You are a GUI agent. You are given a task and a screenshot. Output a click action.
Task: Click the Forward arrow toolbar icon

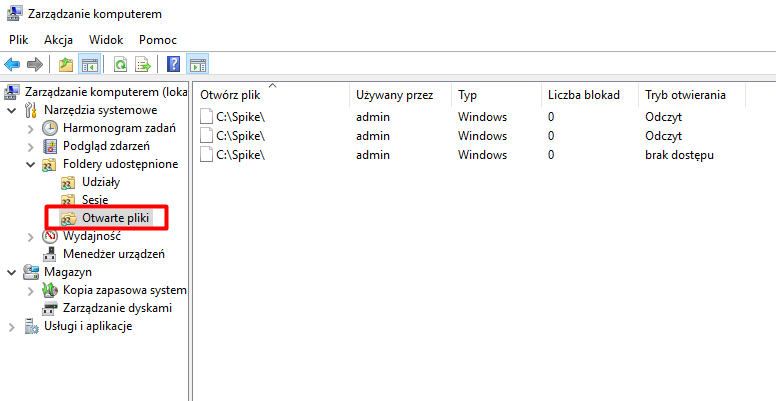coord(35,65)
